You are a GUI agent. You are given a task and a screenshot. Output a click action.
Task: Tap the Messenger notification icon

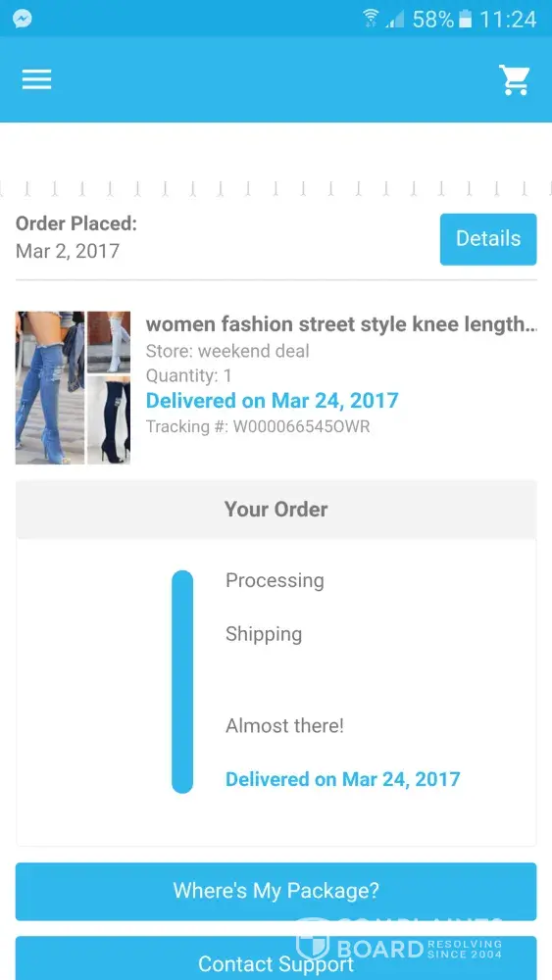pos(22,19)
